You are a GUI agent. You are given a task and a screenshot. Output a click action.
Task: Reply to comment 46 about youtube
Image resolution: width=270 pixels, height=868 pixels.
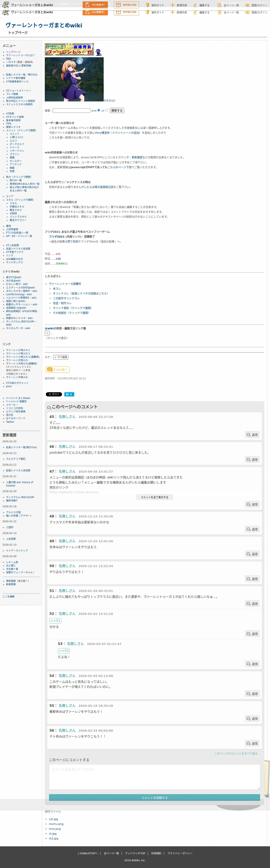click(x=252, y=460)
